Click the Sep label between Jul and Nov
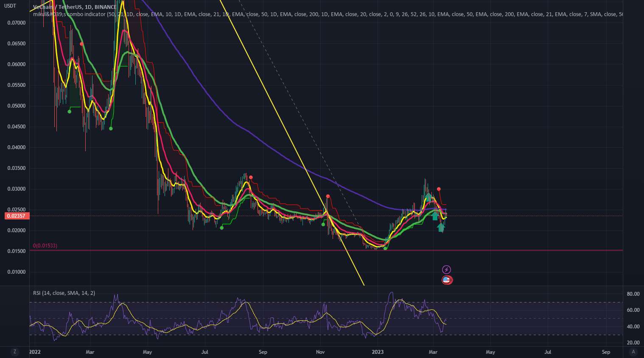Image resolution: width=644 pixels, height=358 pixels. (263, 352)
